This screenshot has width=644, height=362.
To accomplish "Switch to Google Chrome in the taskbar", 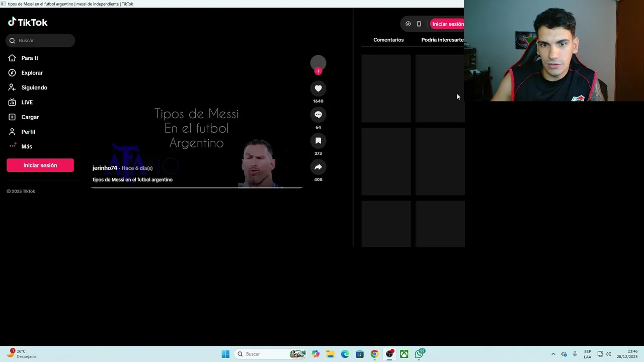I will [374, 354].
